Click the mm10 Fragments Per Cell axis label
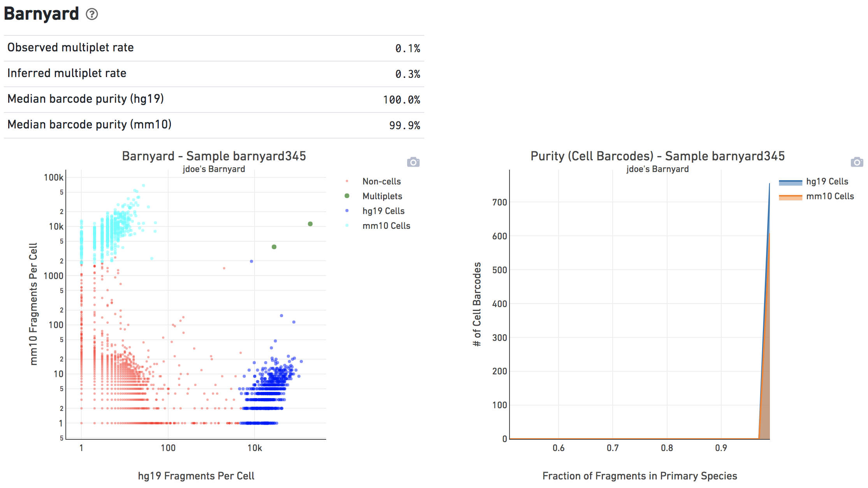This screenshot has height=488, width=868. 33,304
